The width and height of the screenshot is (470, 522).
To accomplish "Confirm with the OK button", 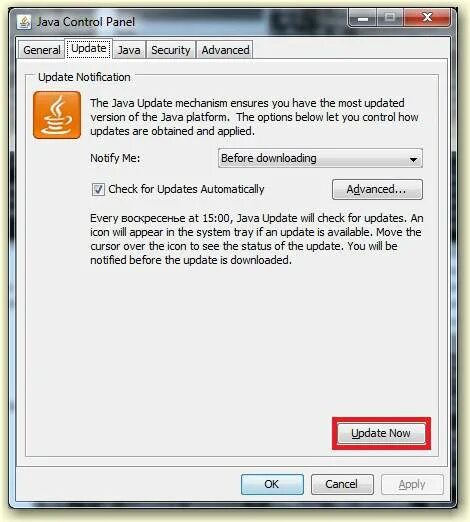I will point(272,484).
